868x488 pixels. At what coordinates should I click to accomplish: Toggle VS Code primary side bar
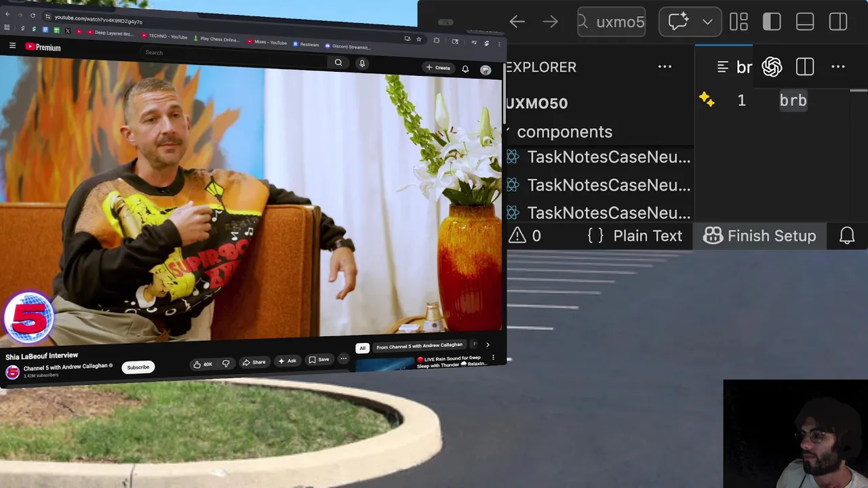tap(772, 22)
